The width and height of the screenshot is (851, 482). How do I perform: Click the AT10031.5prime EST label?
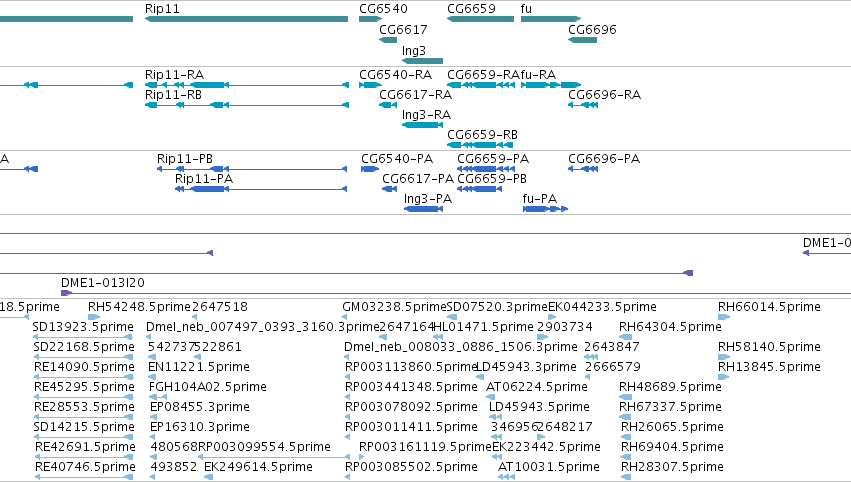[x=549, y=467]
